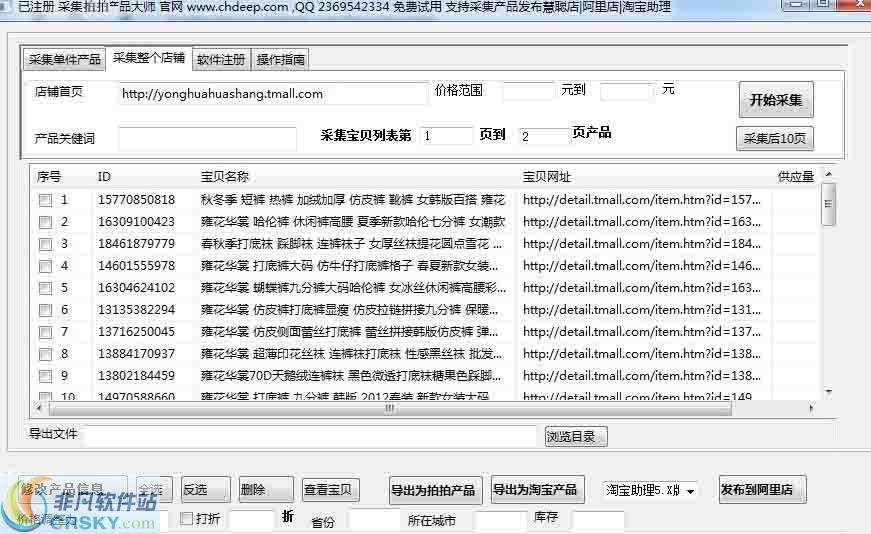Click URL ending id=184... in row 3
Image resolution: width=871 pixels, height=534 pixels.
pos(642,243)
